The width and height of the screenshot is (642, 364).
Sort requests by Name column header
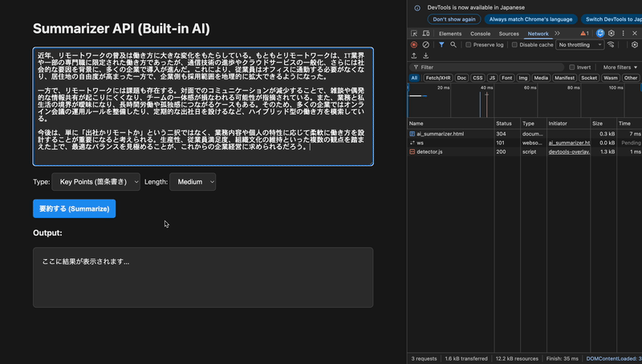(x=451, y=123)
